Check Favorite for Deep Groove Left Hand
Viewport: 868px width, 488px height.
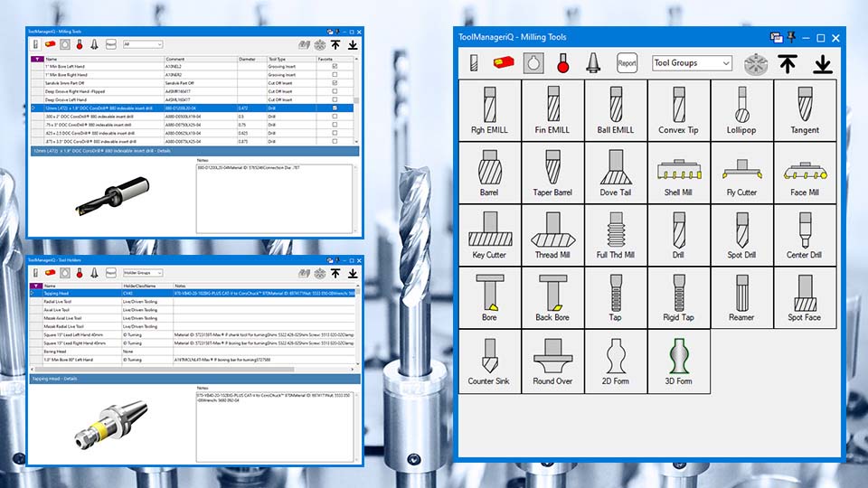(335, 99)
